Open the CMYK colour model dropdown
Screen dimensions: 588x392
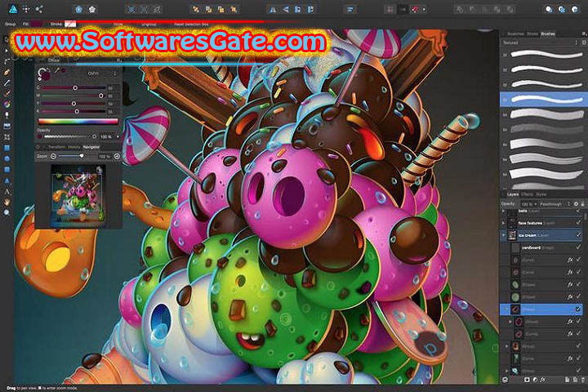102,73
